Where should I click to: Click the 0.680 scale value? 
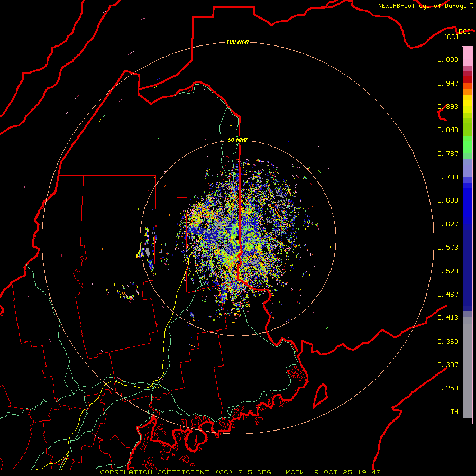click(448, 200)
